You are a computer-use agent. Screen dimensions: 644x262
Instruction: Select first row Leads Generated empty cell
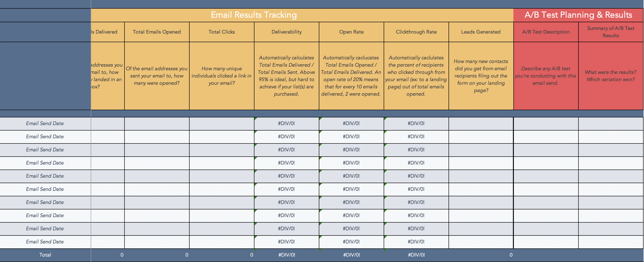coord(481,123)
